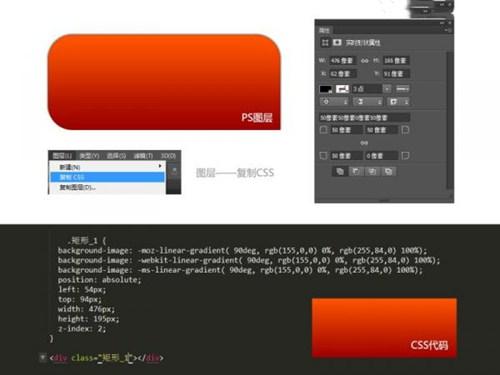
Task: Click the bottom-left corner radius icon
Action: point(323,156)
